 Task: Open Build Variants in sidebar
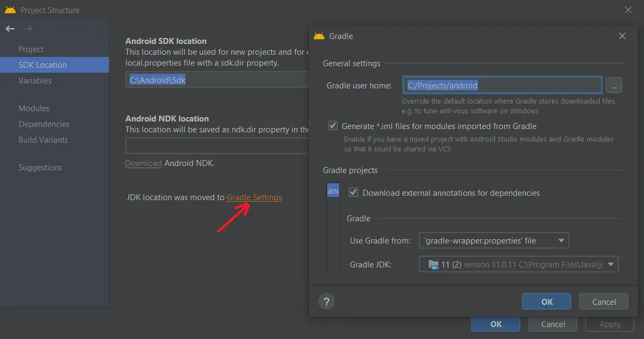43,139
